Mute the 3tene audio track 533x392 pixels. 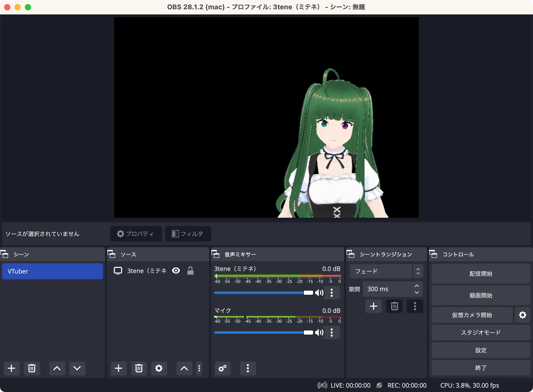pyautogui.click(x=319, y=293)
